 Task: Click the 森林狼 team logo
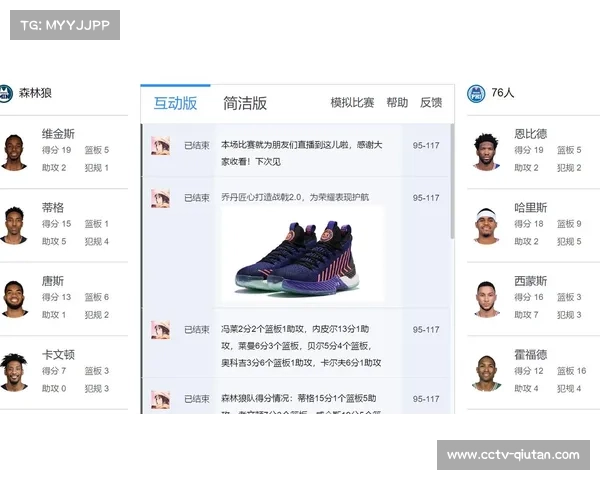point(5,93)
